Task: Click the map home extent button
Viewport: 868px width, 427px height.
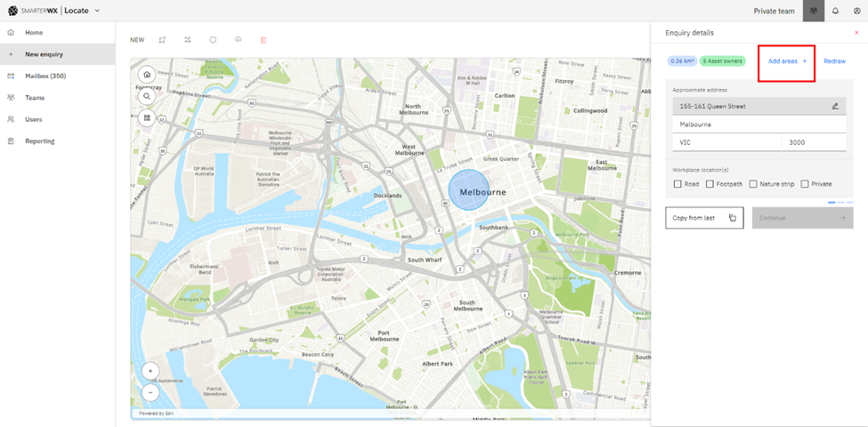Action: 147,75
